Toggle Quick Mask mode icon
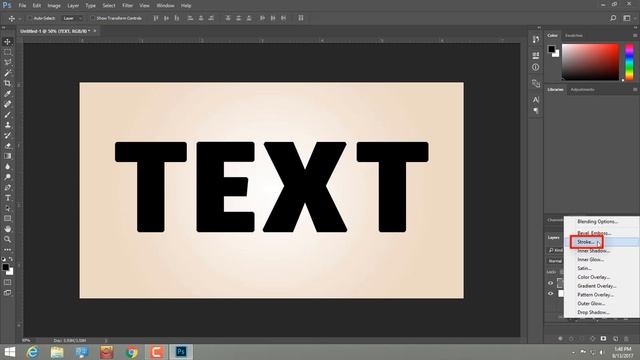The height and width of the screenshot is (360, 640). click(7, 282)
